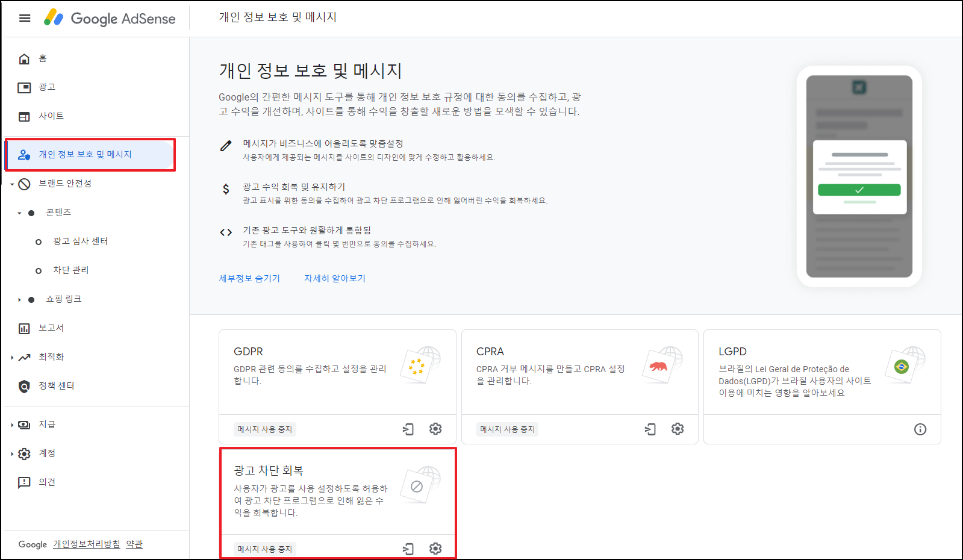
Task: Click 메시지가 비즈니스에 어울리도록 맞춤설정 heading
Action: [323, 144]
